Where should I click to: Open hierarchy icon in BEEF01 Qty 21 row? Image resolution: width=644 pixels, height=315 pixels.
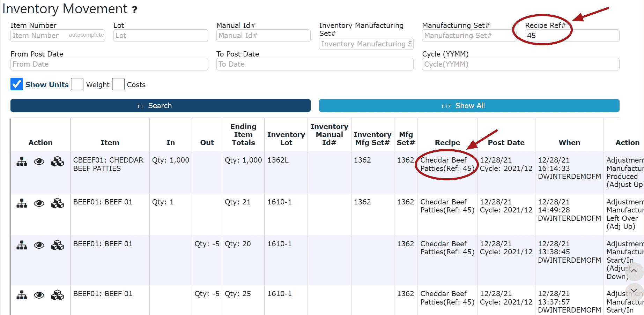(x=22, y=203)
